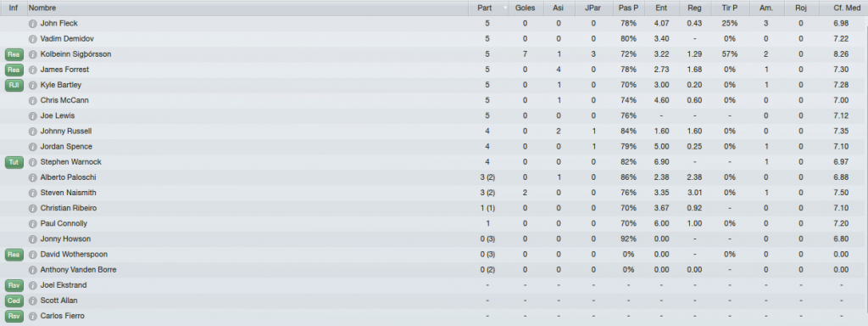The height and width of the screenshot is (326, 868).
Task: Select the Anthony Vanden Borre row
Action: coord(434,270)
